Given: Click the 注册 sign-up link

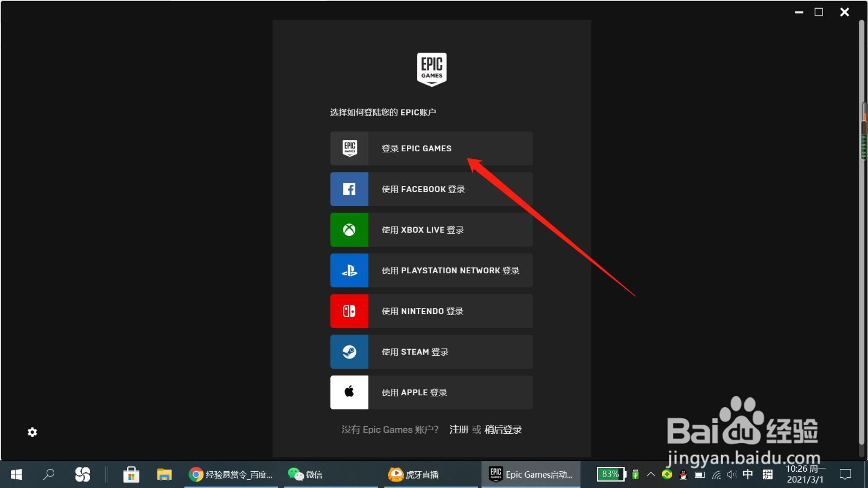Looking at the screenshot, I should [x=459, y=429].
